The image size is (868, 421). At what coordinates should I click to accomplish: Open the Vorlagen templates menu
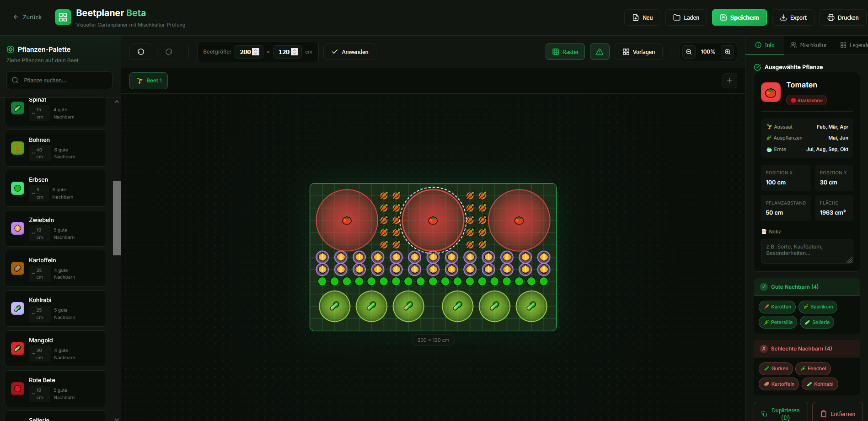click(638, 52)
